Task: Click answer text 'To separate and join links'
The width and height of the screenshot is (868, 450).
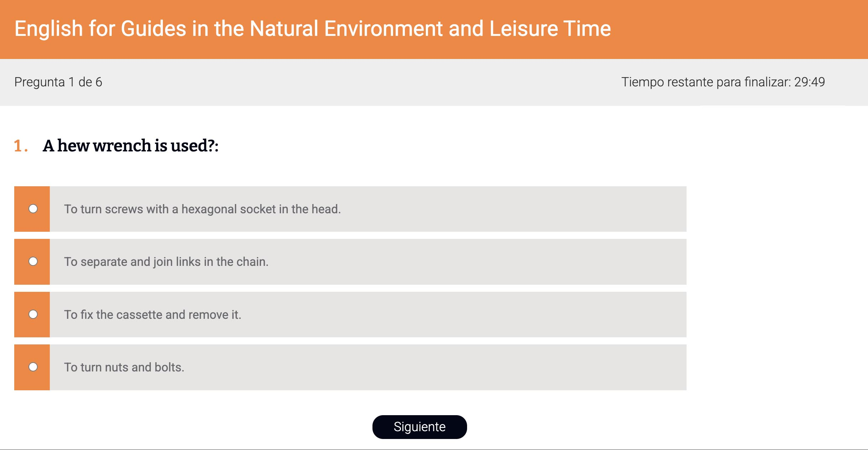Action: point(166,262)
